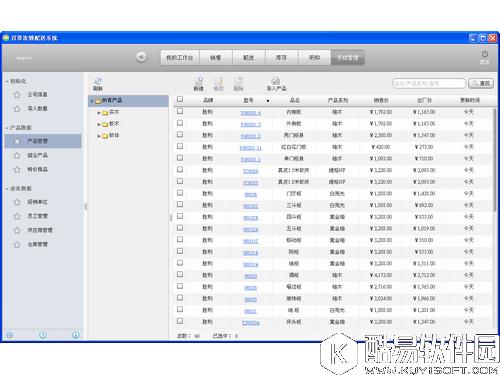Switch to the 采购 tab

[x=314, y=57]
